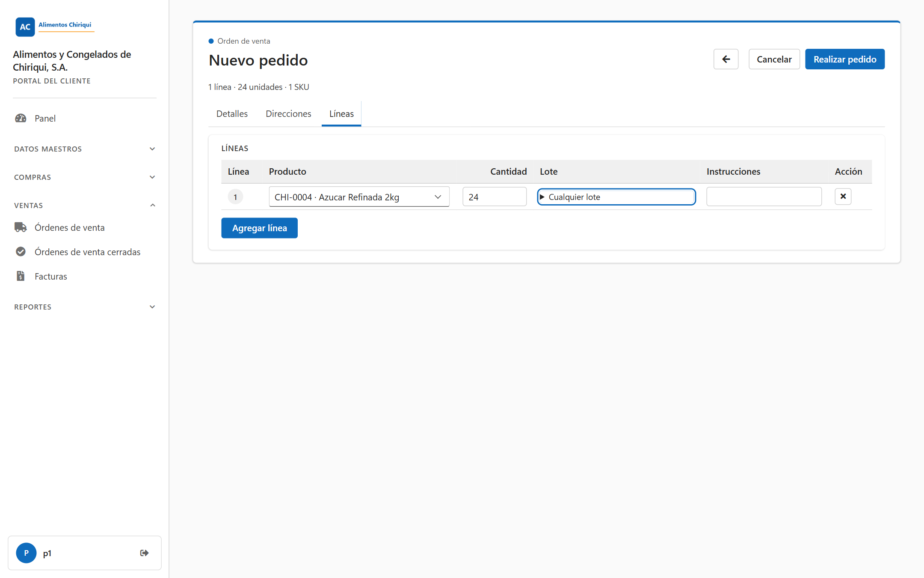This screenshot has width=924, height=578.
Task: Click Agregar línea button
Action: (259, 228)
